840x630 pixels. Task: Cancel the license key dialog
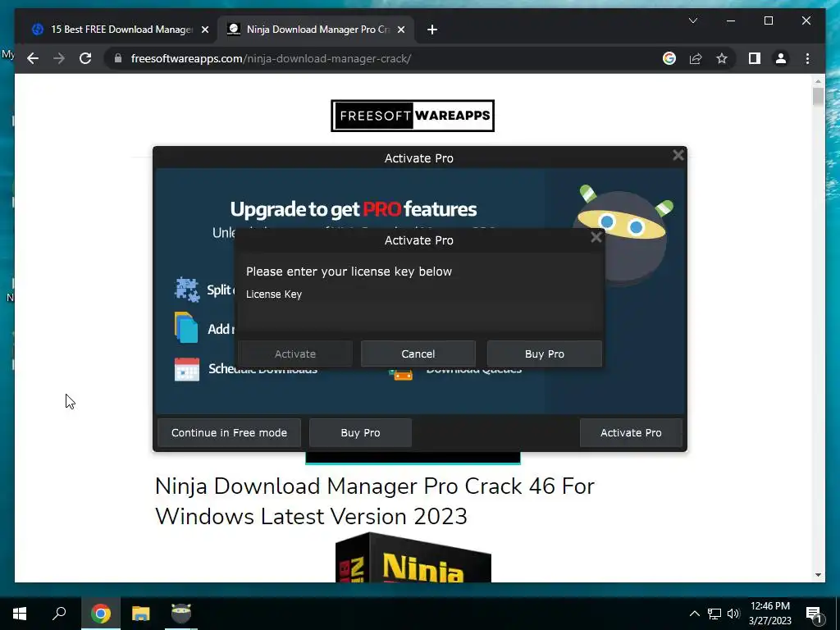coord(418,354)
